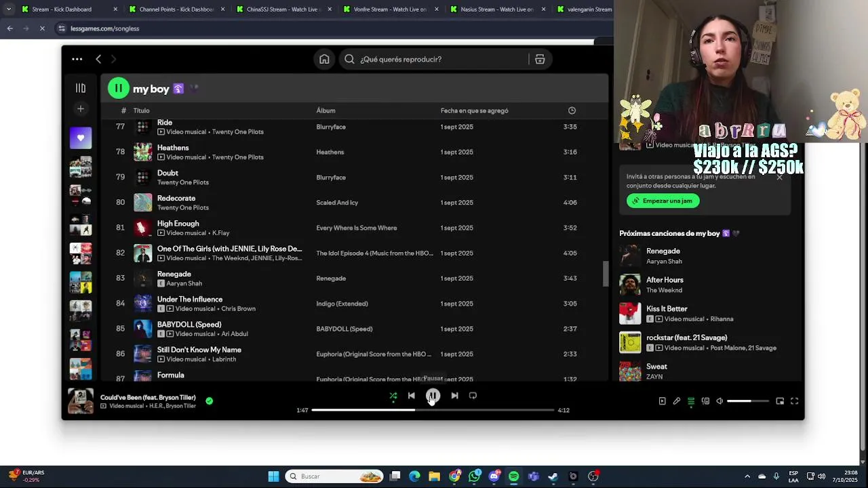This screenshot has width=868, height=488.
Task: Skip to previous track
Action: 411,396
